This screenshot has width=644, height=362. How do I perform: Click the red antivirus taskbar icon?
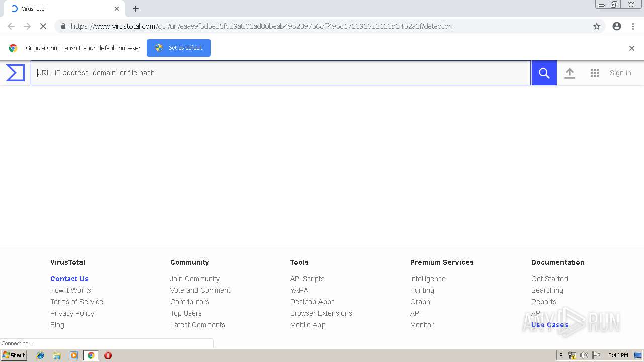click(108, 355)
